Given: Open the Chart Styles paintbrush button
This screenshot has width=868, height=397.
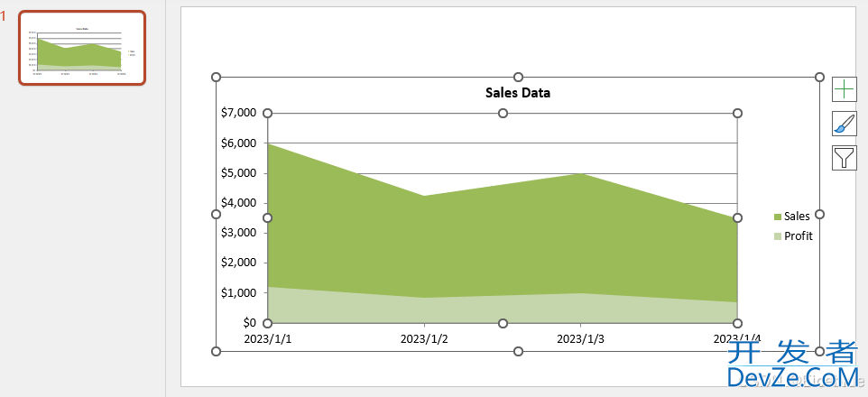Looking at the screenshot, I should 844,124.
